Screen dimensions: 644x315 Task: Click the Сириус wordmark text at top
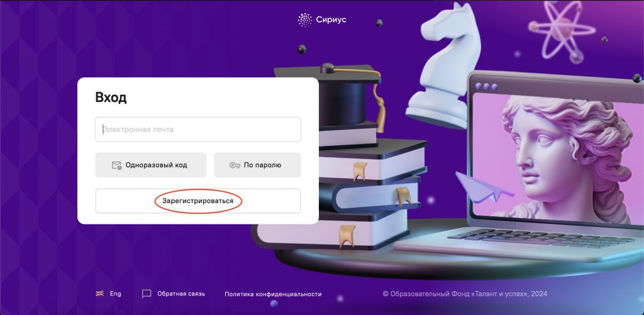pyautogui.click(x=331, y=19)
